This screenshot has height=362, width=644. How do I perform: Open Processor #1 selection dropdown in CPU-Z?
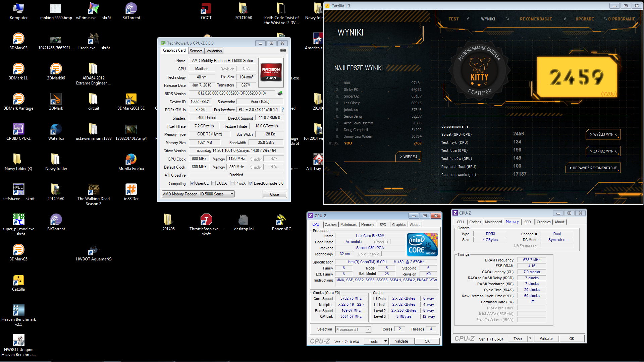(353, 329)
